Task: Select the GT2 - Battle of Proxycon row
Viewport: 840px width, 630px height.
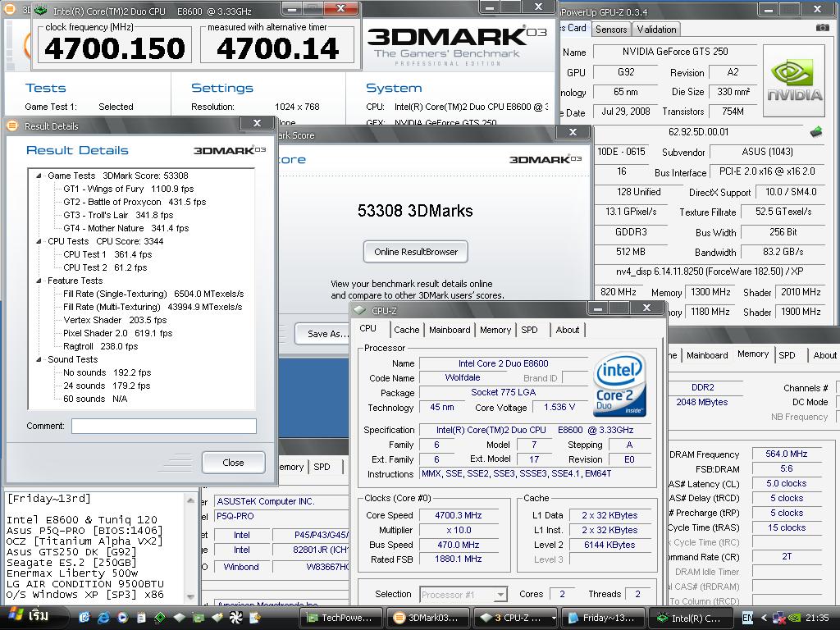Action: (135, 202)
